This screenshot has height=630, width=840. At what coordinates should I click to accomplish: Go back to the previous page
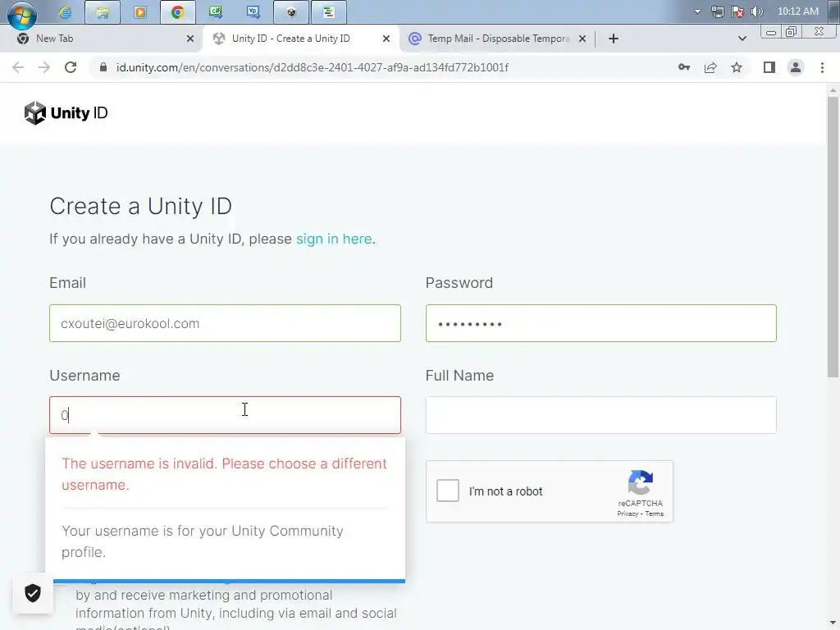point(18,67)
